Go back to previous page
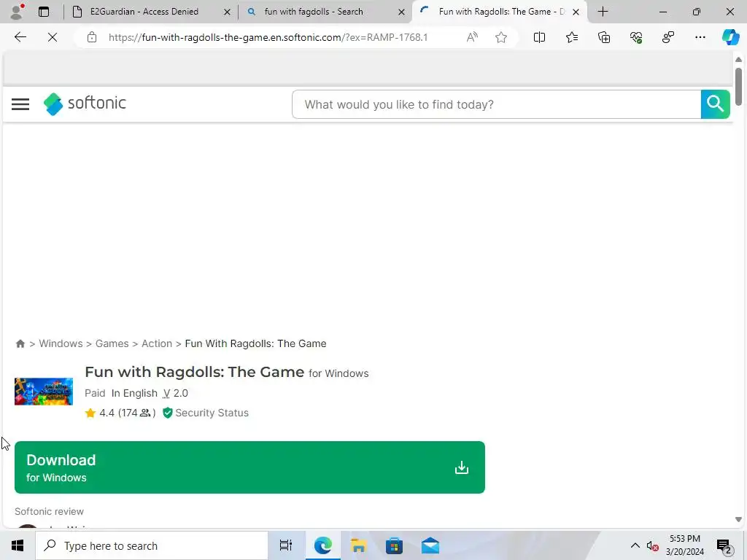The image size is (747, 560). tap(20, 37)
